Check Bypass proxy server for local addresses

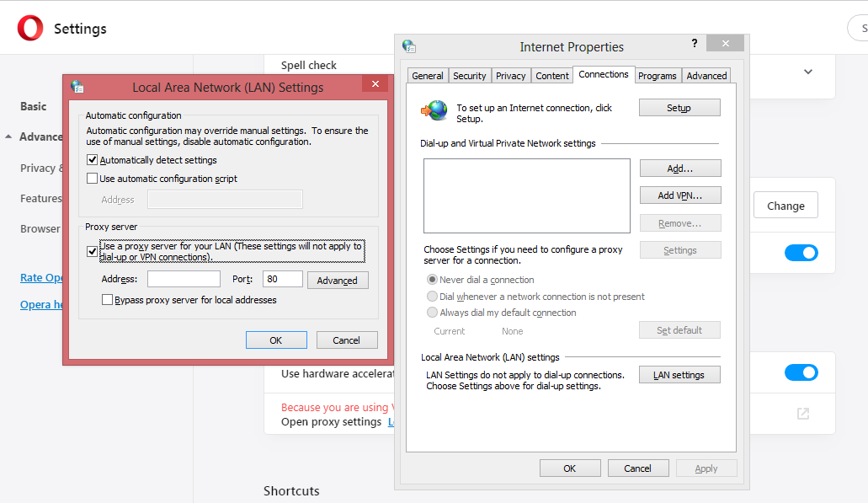pyautogui.click(x=107, y=299)
